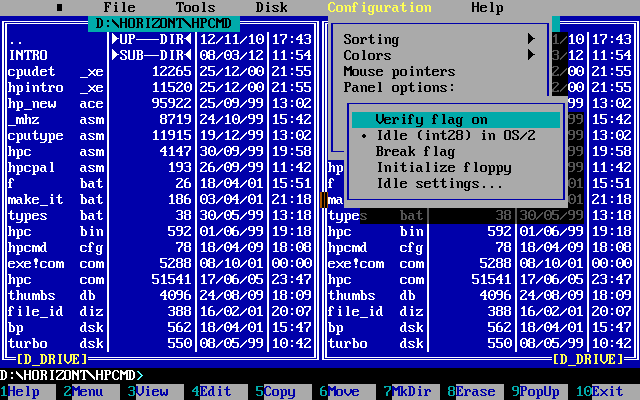Click left panel [D_DRIVE] label
Viewport: 640px width, 400px height.
[x=52, y=360]
